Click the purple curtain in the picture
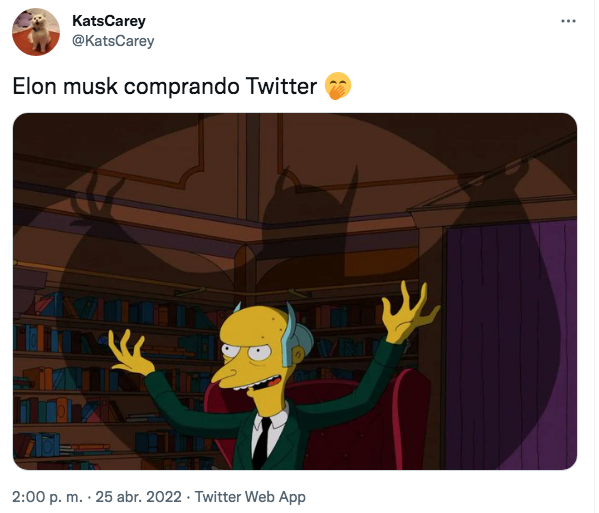 tap(511, 344)
